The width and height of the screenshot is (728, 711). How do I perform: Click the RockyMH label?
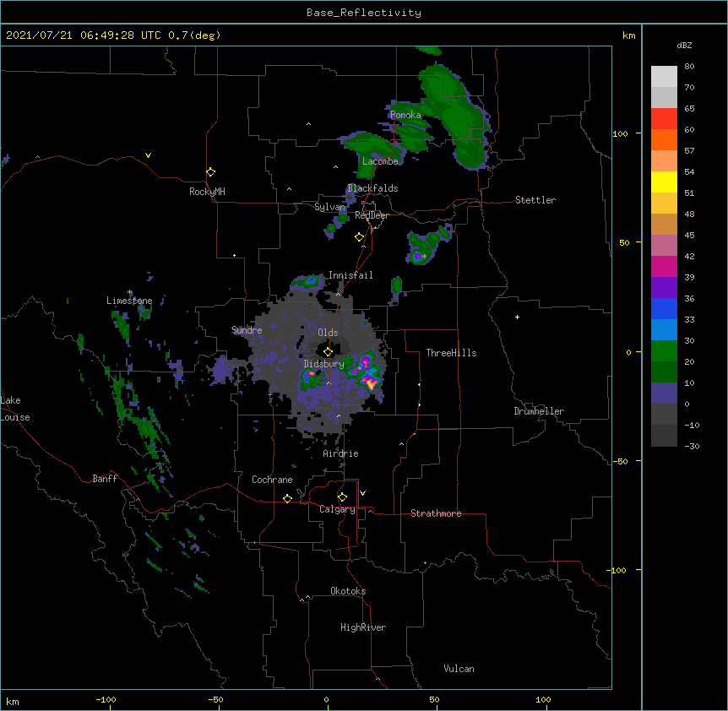point(207,192)
